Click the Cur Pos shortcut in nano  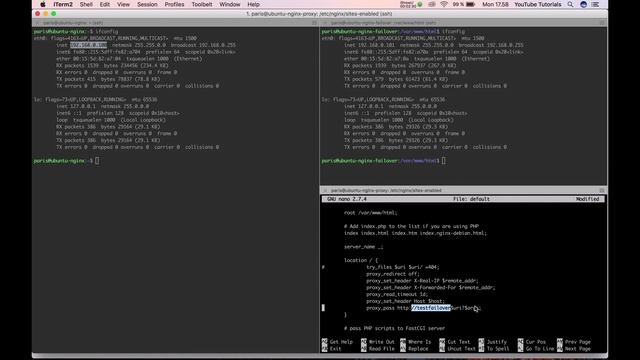click(532, 342)
